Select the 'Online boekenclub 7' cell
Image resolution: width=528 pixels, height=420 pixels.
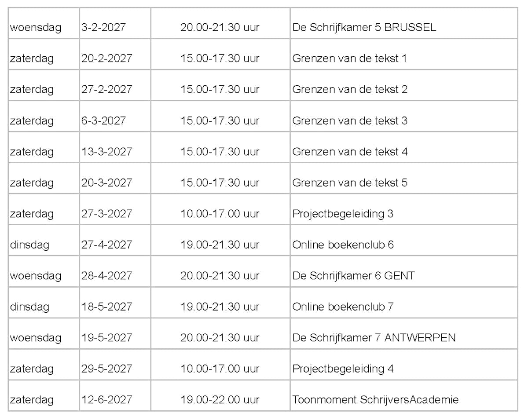coord(343,307)
